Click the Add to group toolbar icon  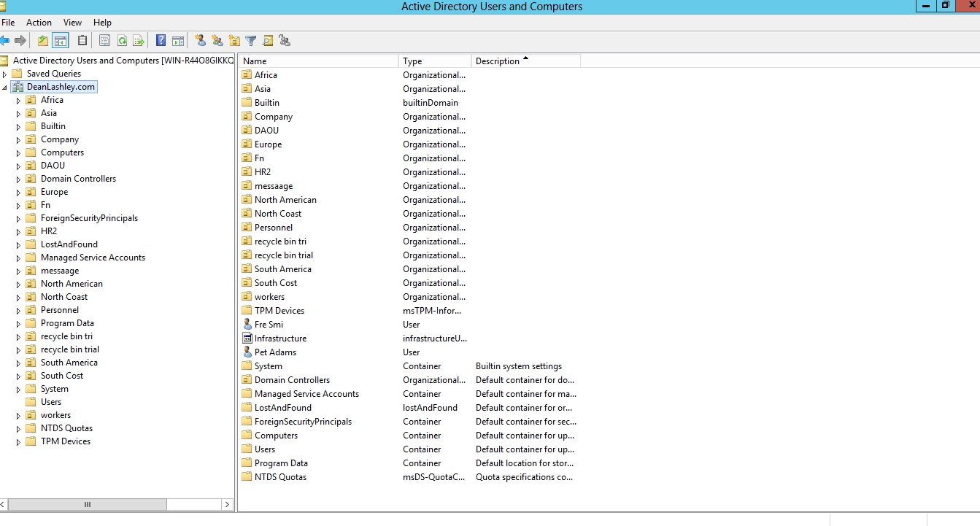coord(285,41)
